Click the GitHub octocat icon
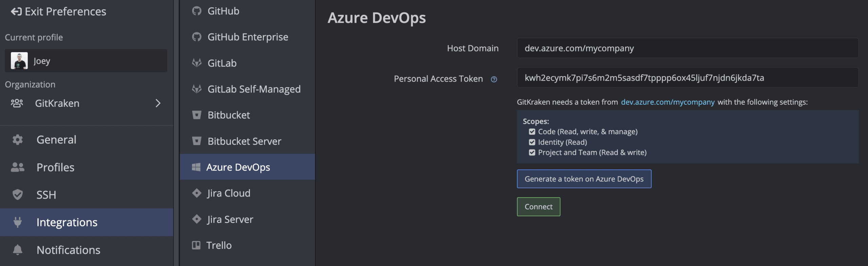This screenshot has height=266, width=868. click(197, 11)
